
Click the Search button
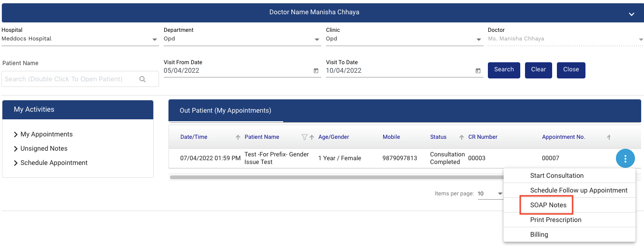[504, 70]
